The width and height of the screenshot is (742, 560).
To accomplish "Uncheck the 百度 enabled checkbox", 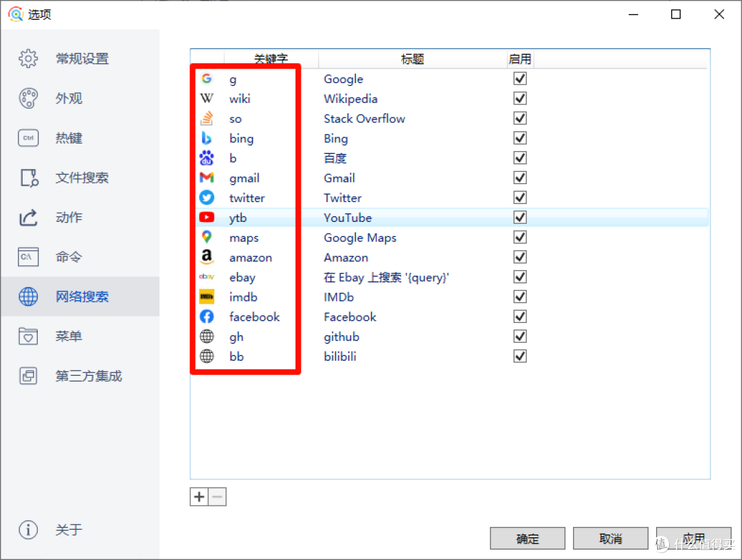I will [520, 158].
